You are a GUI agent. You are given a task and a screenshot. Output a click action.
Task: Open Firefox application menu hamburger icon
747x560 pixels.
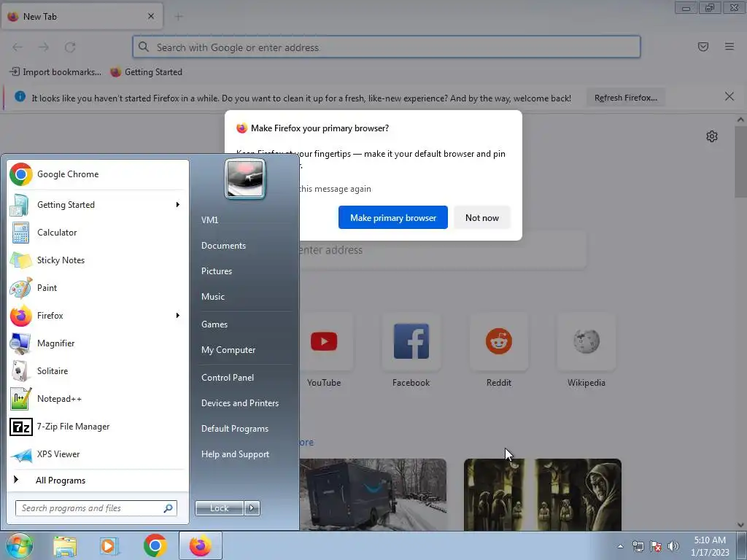(x=729, y=47)
